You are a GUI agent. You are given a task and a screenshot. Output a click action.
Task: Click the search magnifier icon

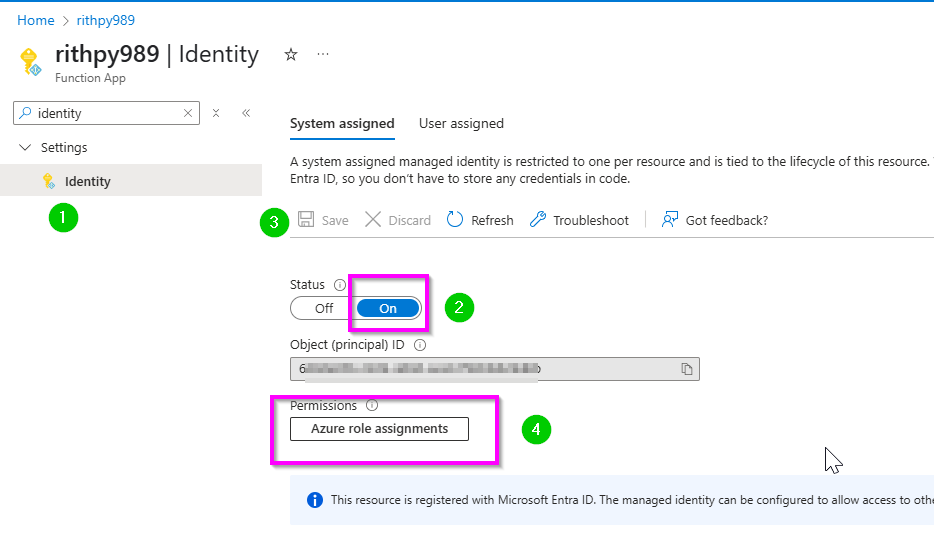(25, 113)
